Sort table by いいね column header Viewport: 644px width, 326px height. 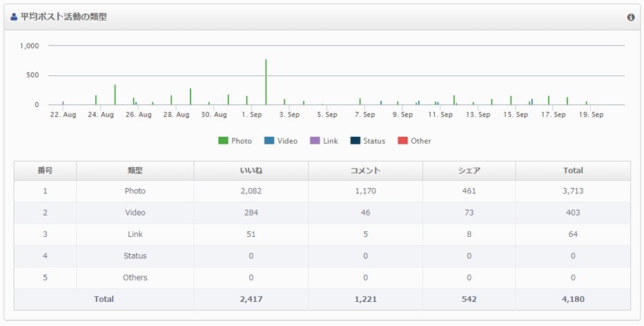251,171
